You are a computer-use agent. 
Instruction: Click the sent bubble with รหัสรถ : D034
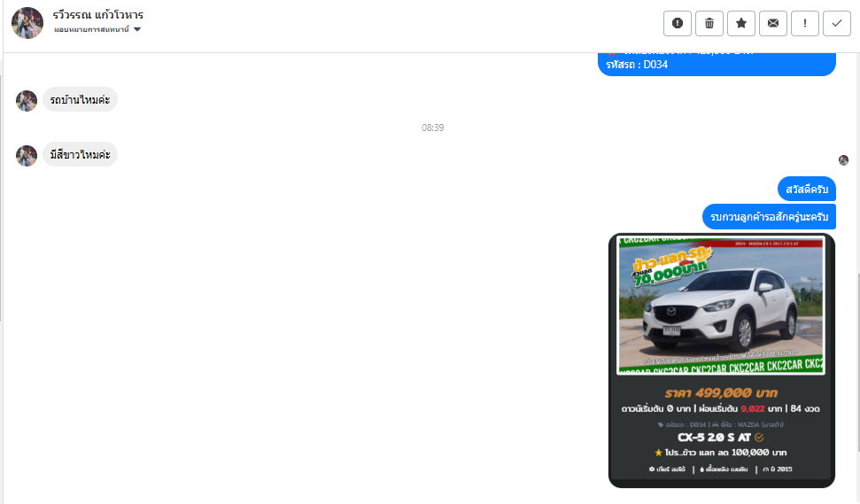(717, 64)
